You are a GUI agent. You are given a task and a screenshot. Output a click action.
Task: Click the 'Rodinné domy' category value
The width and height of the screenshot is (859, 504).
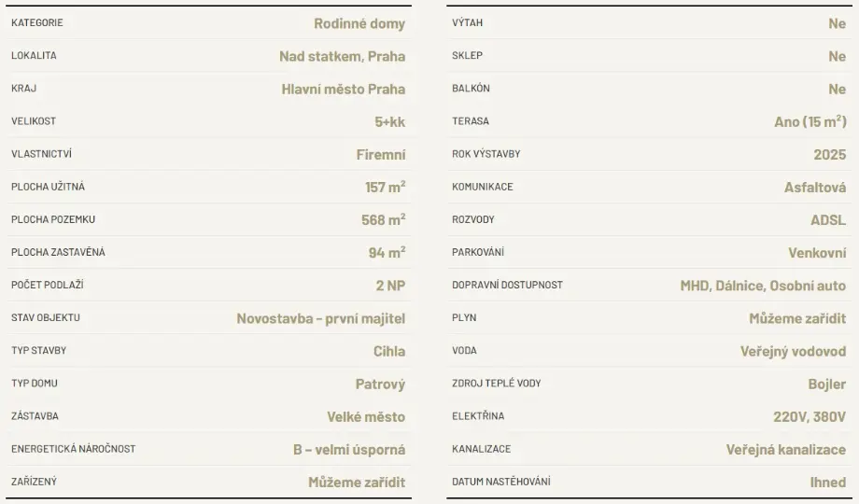pyautogui.click(x=359, y=23)
